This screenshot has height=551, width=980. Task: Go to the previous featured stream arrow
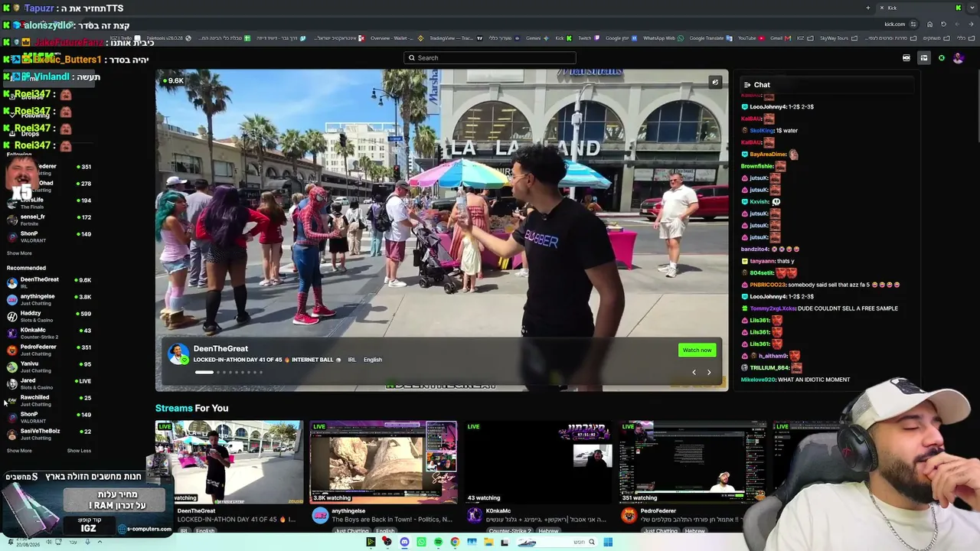[x=694, y=373]
